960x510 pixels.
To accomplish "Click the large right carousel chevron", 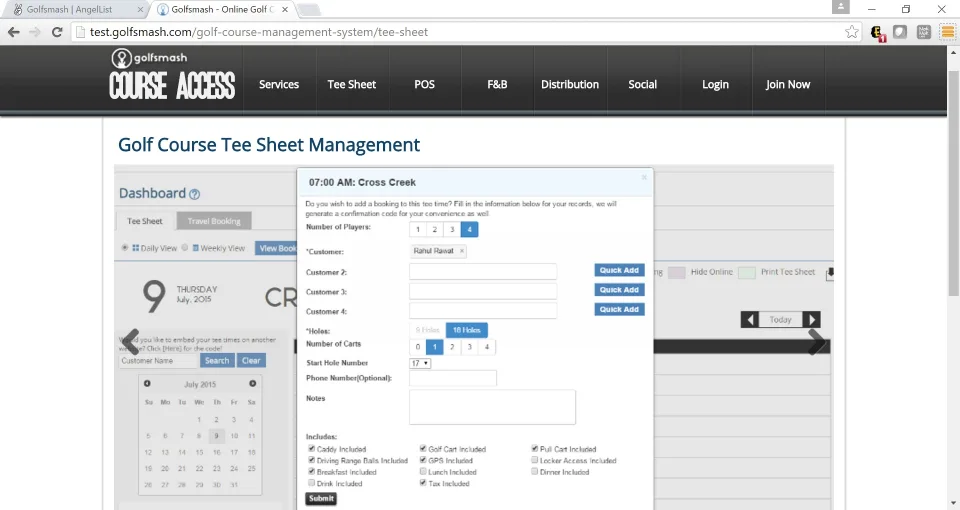I will [817, 342].
